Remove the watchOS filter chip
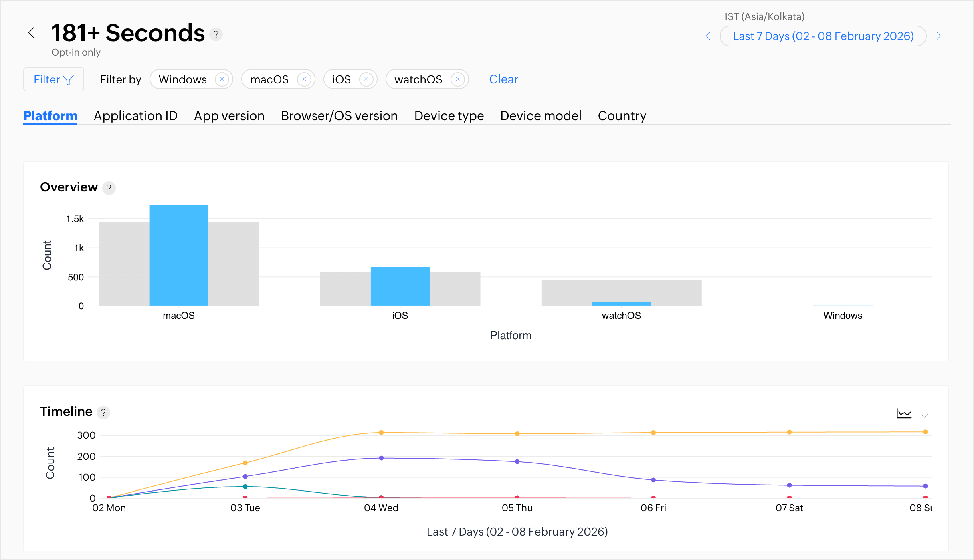Viewport: 974px width, 560px height. pos(457,79)
